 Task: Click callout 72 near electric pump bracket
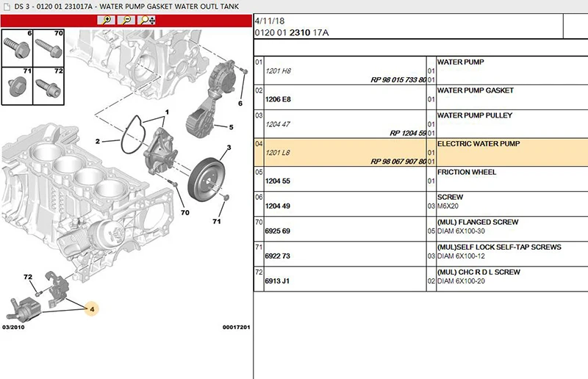(x=28, y=277)
